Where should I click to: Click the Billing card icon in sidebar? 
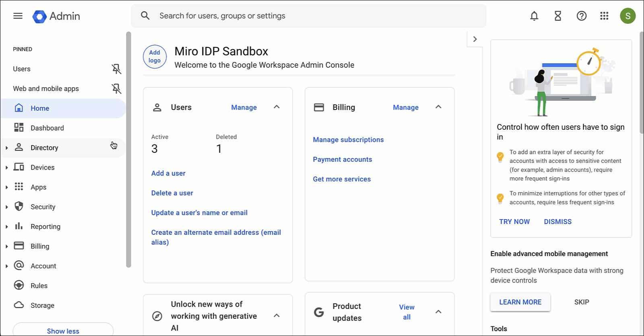19,246
